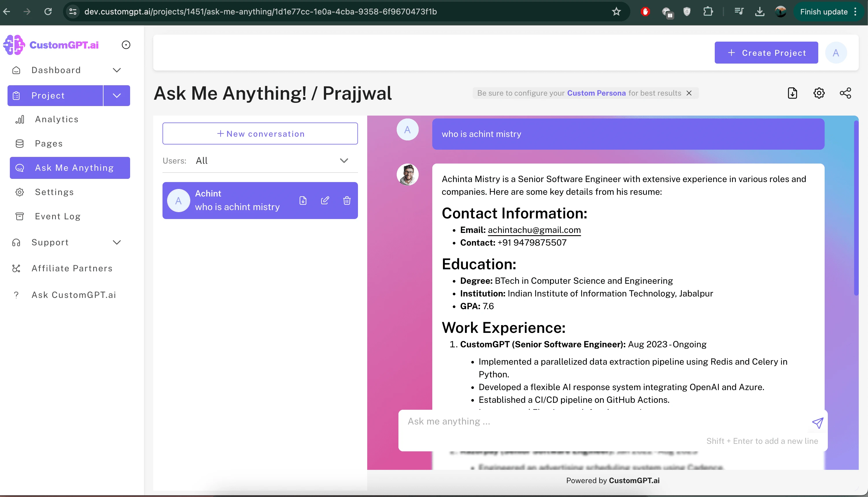The image size is (868, 497).
Task: Click the user message 'who is achint mistry' bubble
Action: [628, 134]
